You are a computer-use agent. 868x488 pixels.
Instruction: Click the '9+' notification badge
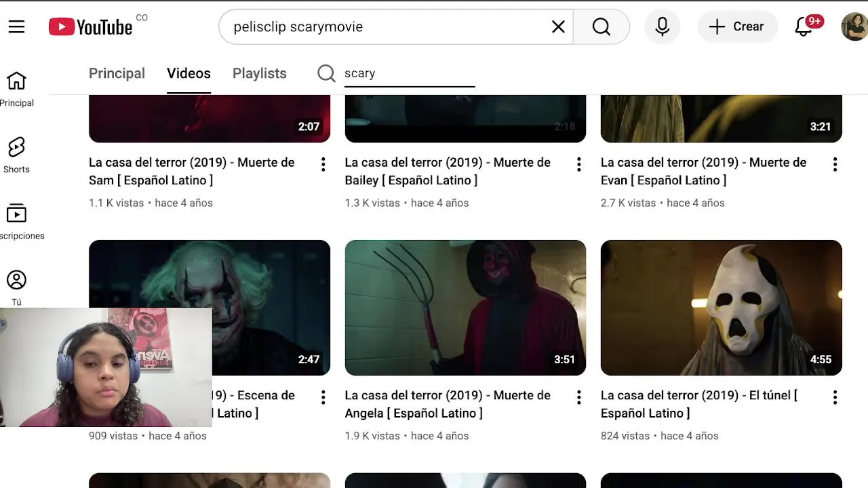pyautogui.click(x=814, y=21)
